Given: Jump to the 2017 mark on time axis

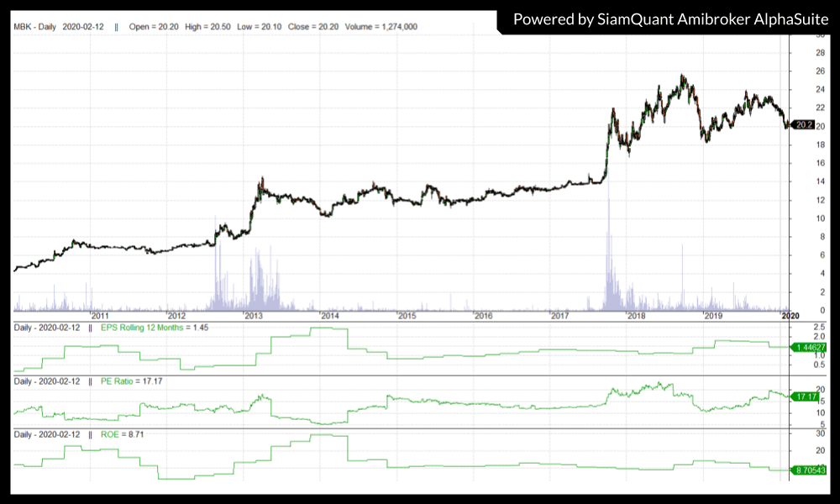Looking at the screenshot, I should [x=560, y=316].
